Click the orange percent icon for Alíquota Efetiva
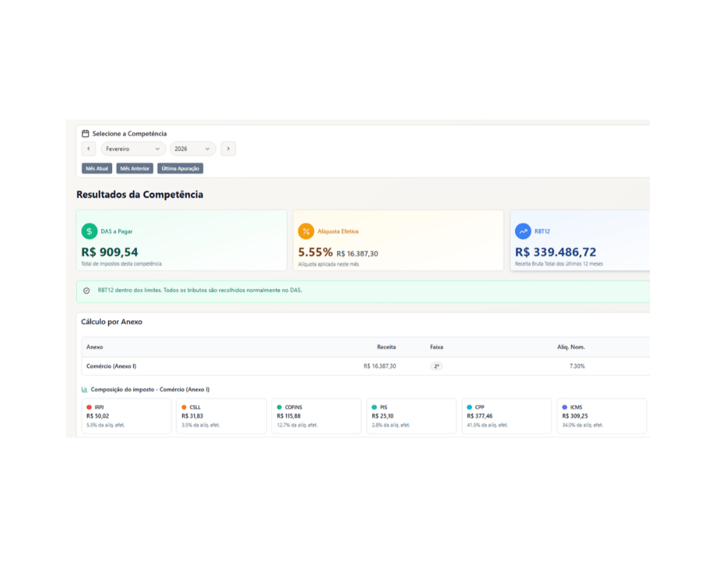This screenshot has height=582, width=728. [x=306, y=231]
